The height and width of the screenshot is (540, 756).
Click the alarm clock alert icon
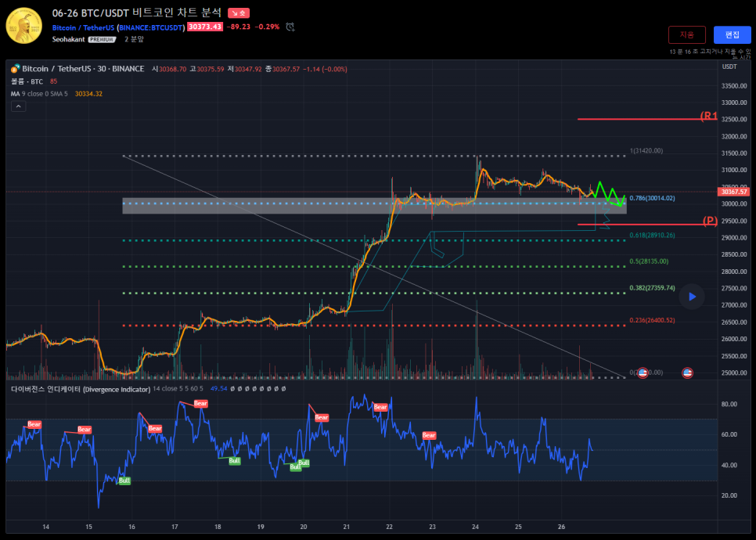[x=290, y=27]
